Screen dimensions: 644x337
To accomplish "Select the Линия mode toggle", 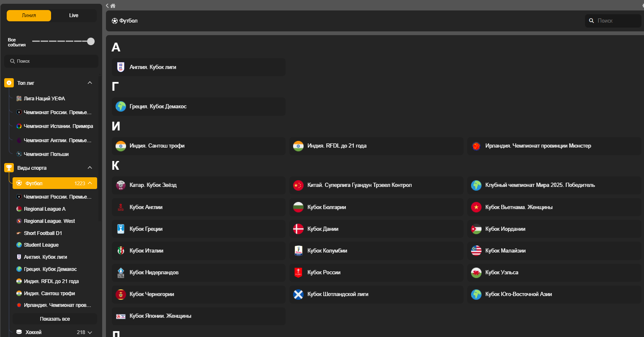I will 29,15.
